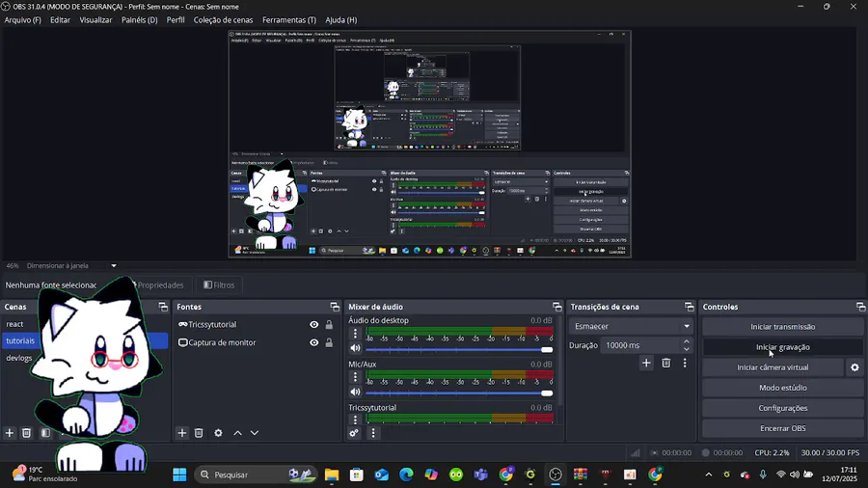
Task: Open the Dimensionar à janela scaling dropdown
Action: tap(72, 265)
